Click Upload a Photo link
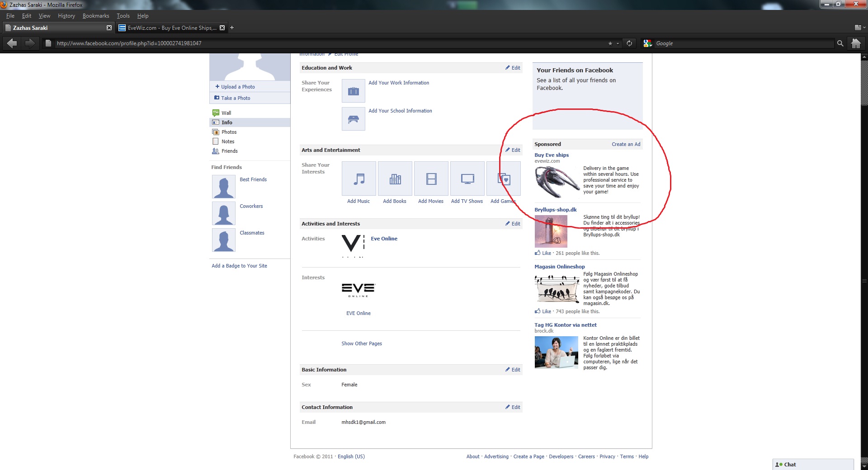The image size is (868, 470). (238, 87)
